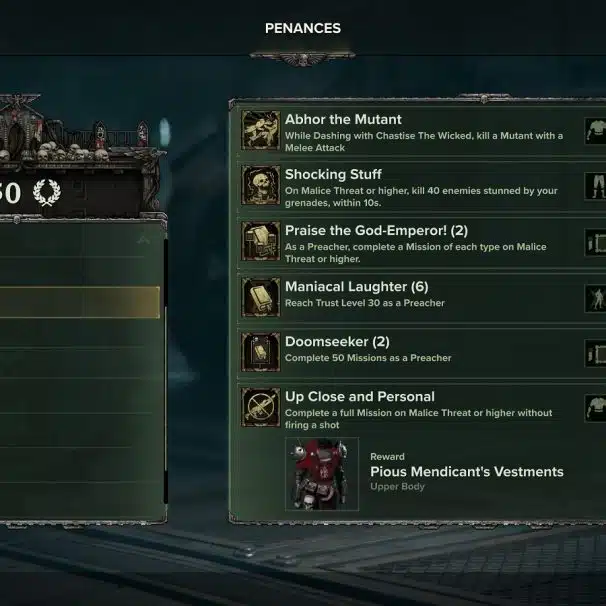Click the Shocking Stuff trousers reward icon
Viewport: 606px width, 606px height.
click(596, 185)
